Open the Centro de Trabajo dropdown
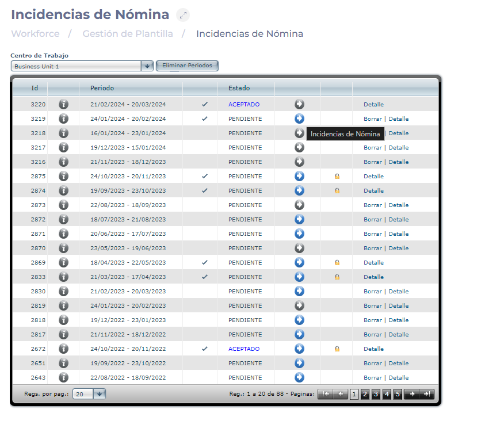The width and height of the screenshot is (504, 436). [x=147, y=66]
